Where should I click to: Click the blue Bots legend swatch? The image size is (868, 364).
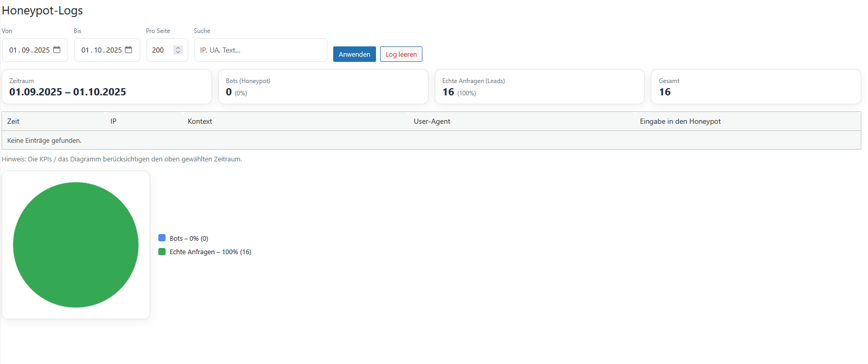162,238
